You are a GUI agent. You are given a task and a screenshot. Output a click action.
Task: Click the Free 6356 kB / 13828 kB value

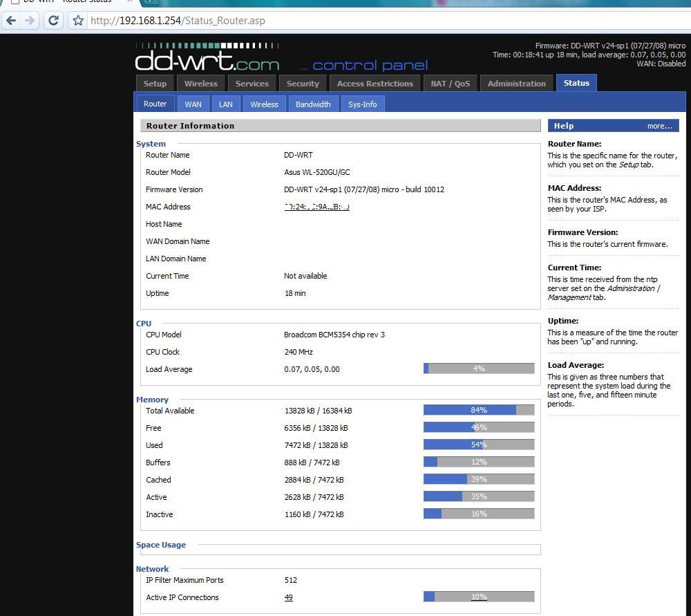click(x=316, y=428)
